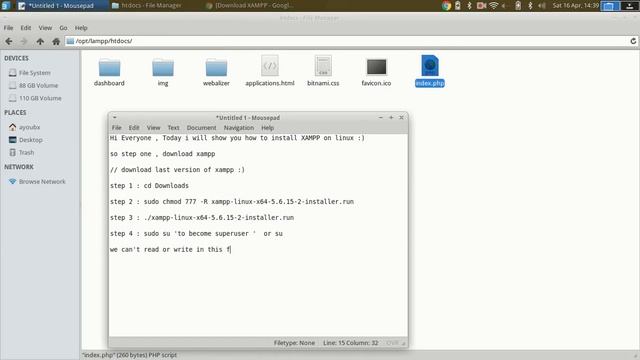The height and width of the screenshot is (360, 640).
Task: Select the second workspace in the switcher
Action: tap(630, 5)
